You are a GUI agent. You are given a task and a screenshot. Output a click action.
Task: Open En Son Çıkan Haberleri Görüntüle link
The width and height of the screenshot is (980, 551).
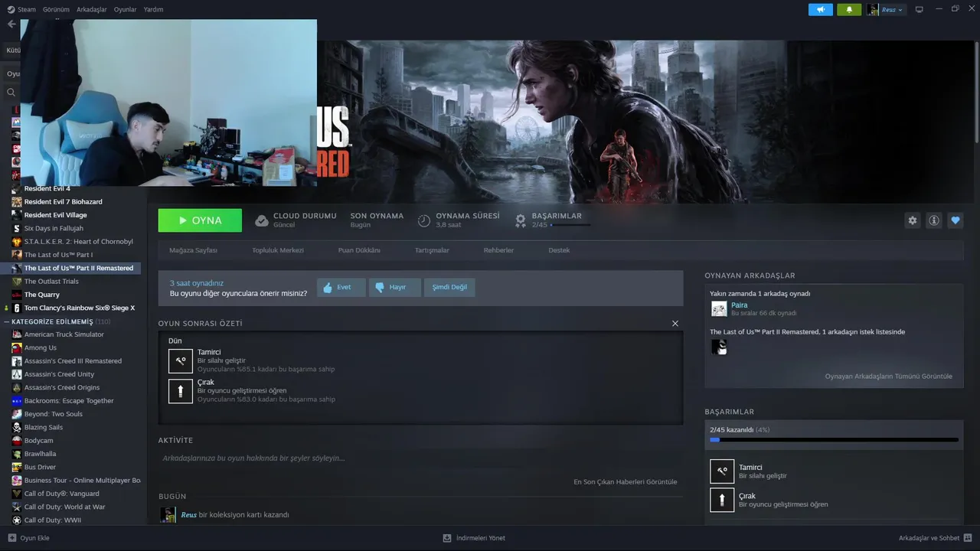pos(626,482)
